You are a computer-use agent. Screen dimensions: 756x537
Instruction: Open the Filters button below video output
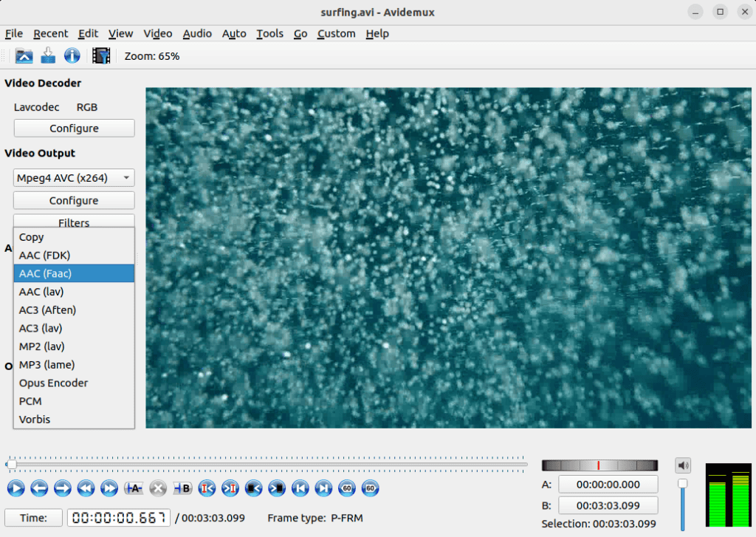click(x=73, y=222)
